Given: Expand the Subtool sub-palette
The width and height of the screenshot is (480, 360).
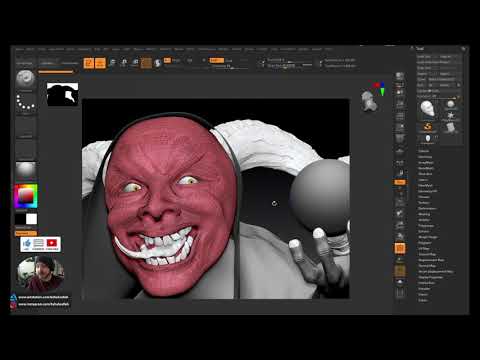Looking at the screenshot, I should click(x=425, y=151).
